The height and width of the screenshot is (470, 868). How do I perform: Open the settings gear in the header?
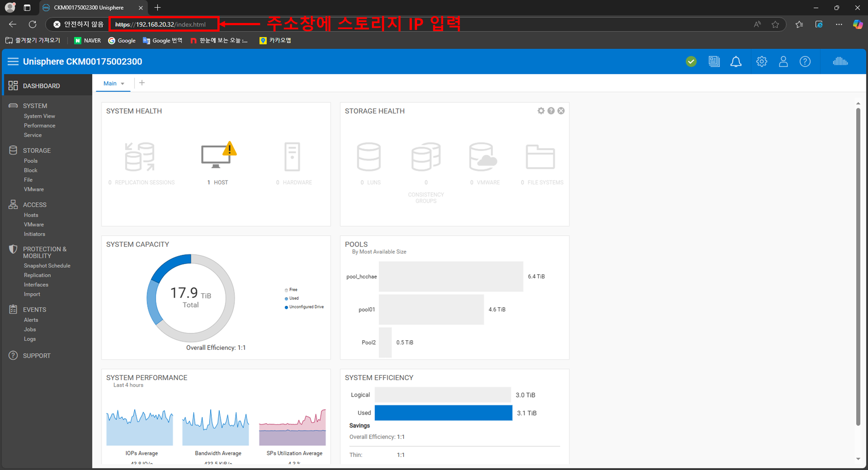761,62
